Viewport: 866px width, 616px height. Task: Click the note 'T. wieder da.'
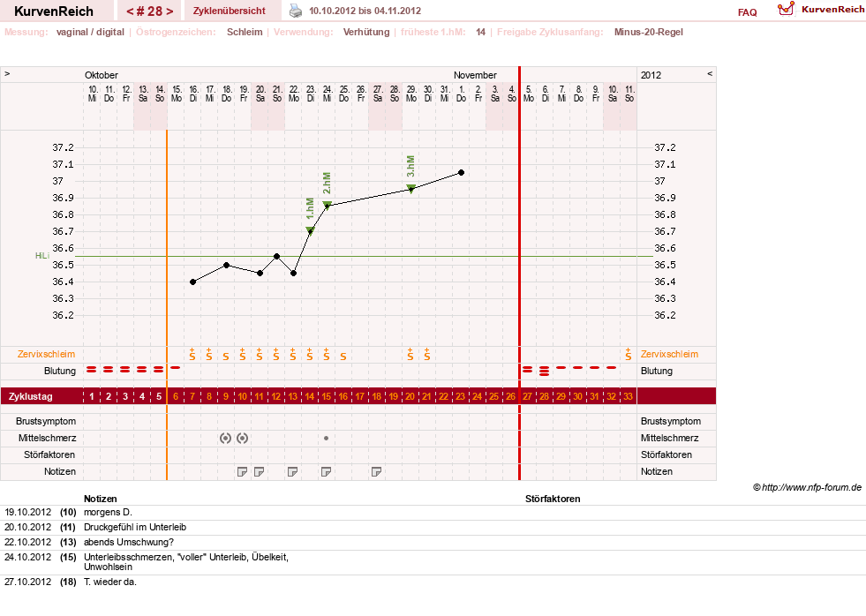coord(110,582)
